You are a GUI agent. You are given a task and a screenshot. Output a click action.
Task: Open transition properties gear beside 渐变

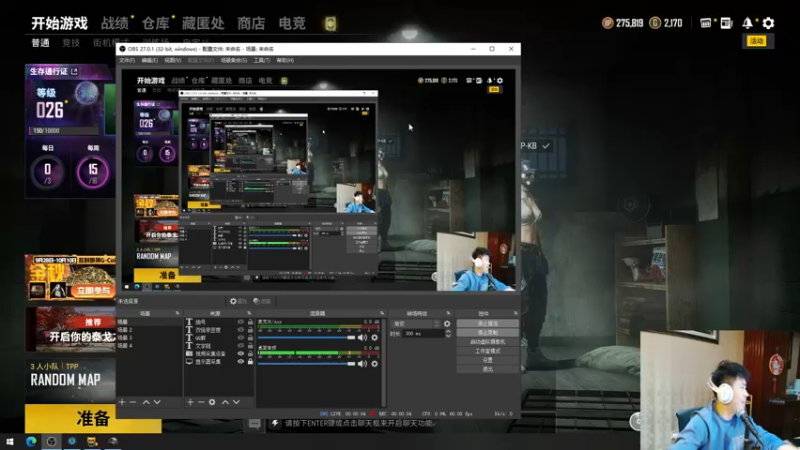click(x=447, y=324)
